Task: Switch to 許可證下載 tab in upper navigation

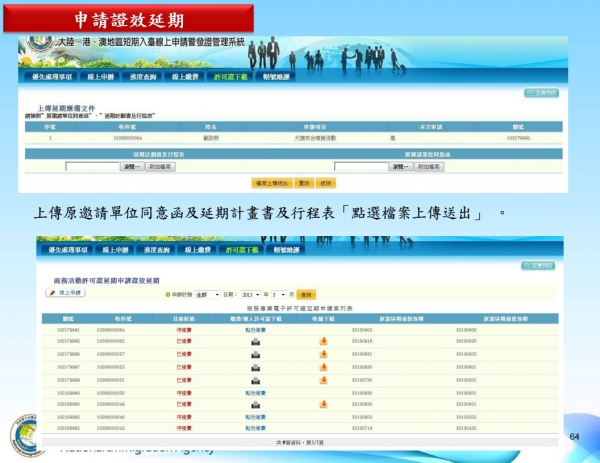Action: point(225,76)
